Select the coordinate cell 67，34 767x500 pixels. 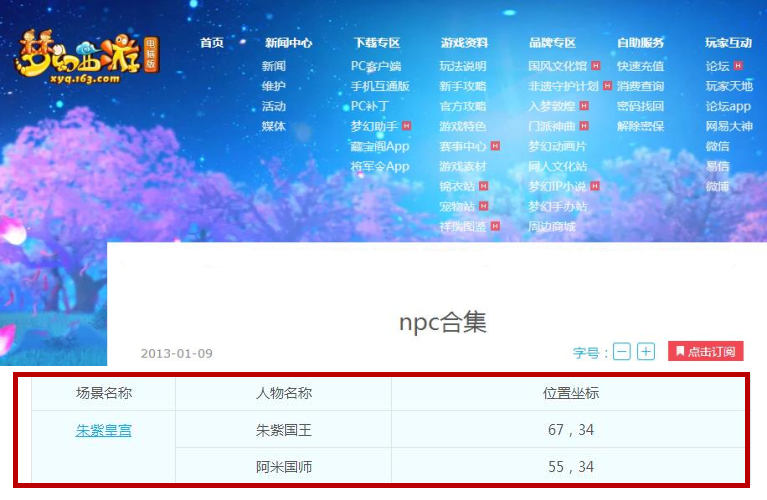coord(570,430)
